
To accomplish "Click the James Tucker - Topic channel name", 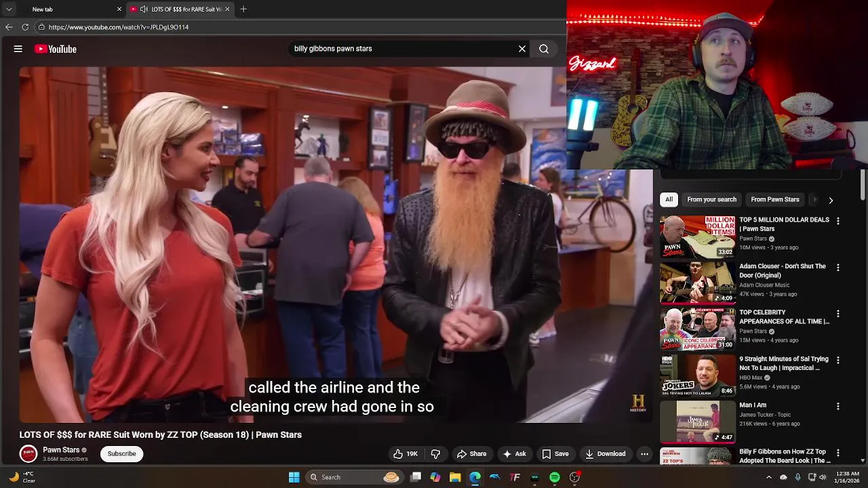I will click(x=765, y=415).
